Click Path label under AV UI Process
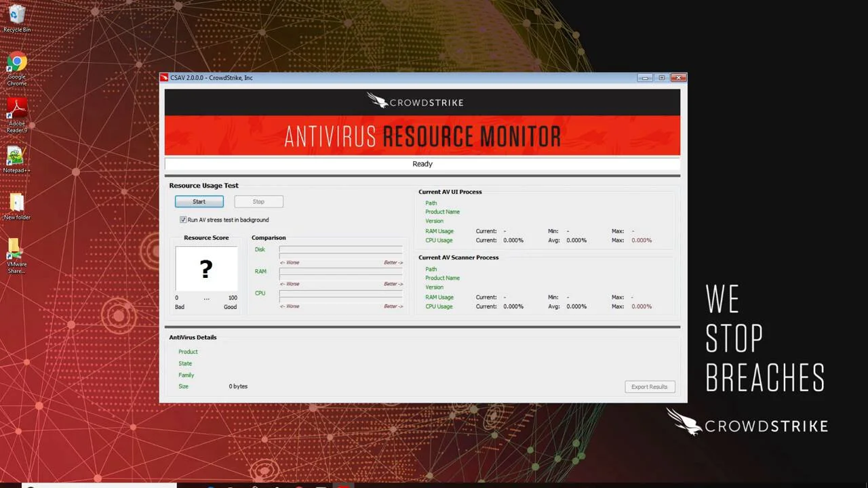 click(x=431, y=203)
